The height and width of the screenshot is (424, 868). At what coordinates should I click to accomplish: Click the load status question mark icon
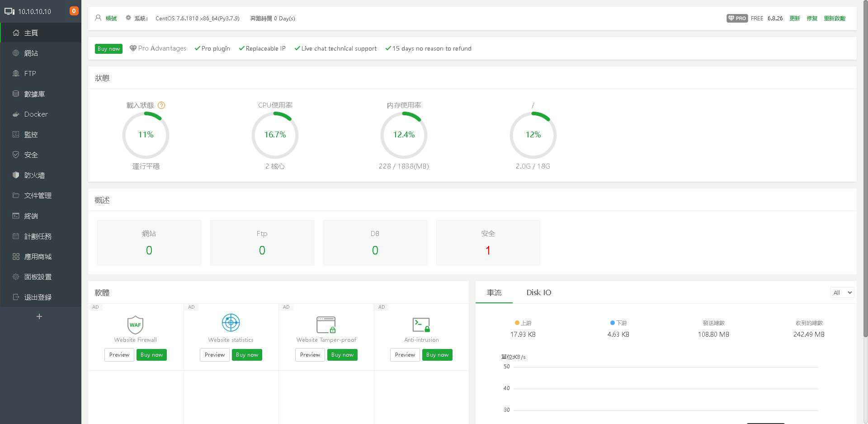(161, 105)
